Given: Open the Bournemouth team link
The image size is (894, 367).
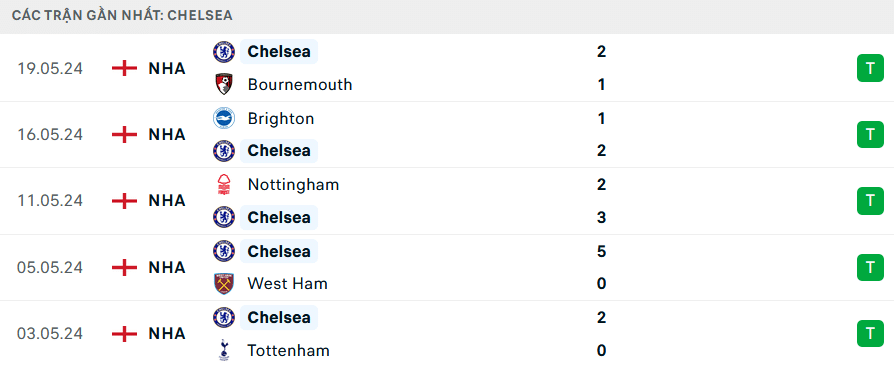Looking at the screenshot, I should pos(300,84).
